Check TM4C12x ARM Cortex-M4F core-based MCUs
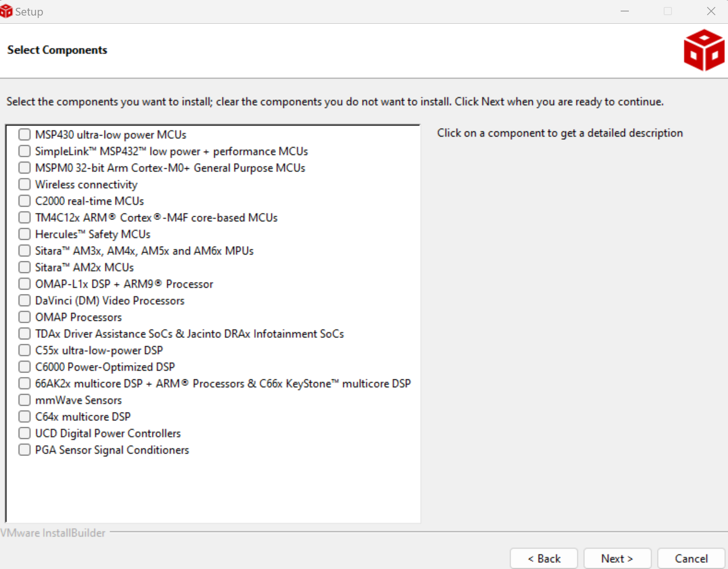The height and width of the screenshot is (569, 728). click(25, 218)
